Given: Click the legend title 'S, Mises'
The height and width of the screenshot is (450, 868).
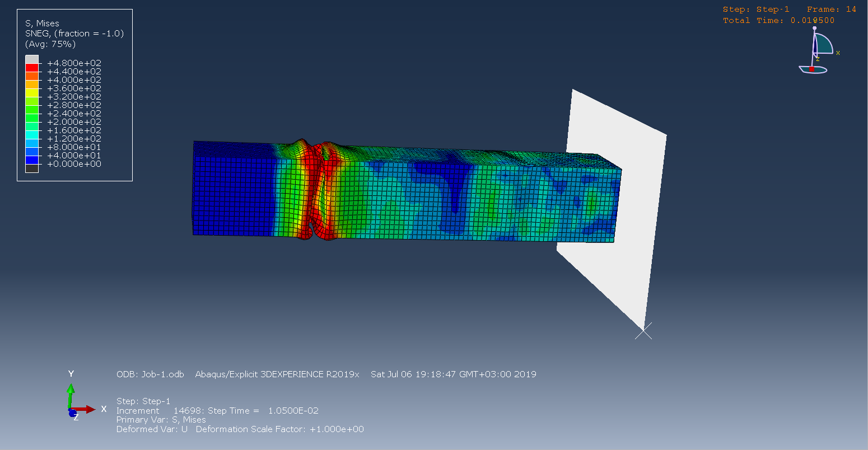Looking at the screenshot, I should (42, 24).
